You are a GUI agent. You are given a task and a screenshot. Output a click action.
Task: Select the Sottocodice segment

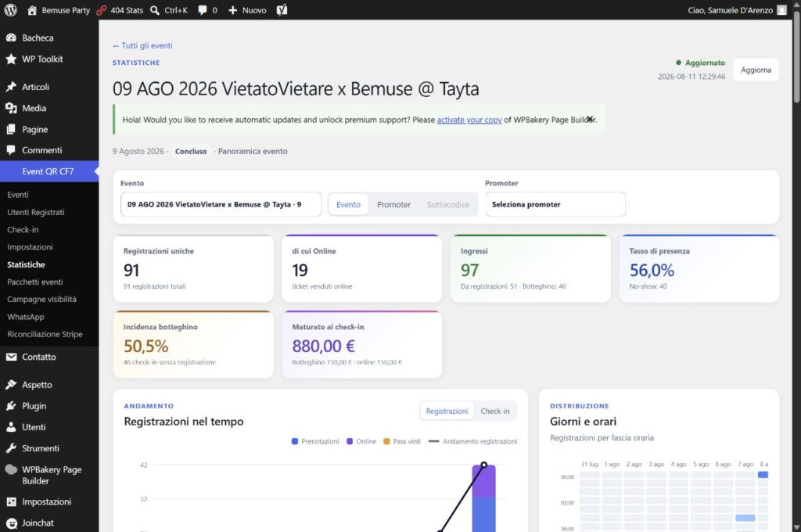[x=448, y=204]
